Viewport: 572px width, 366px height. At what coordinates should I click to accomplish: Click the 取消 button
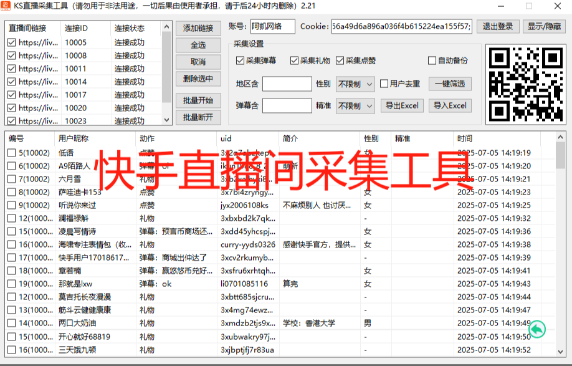pos(198,62)
